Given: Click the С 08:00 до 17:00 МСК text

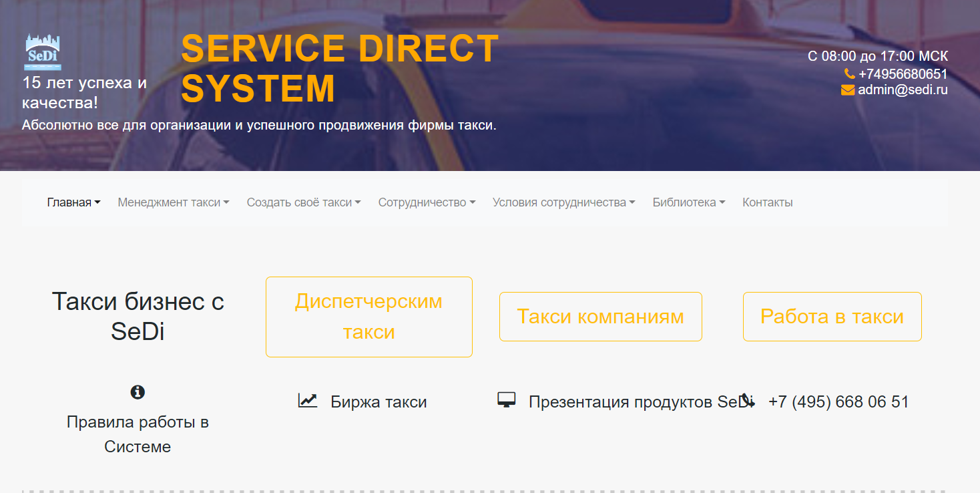Looking at the screenshot, I should [878, 56].
